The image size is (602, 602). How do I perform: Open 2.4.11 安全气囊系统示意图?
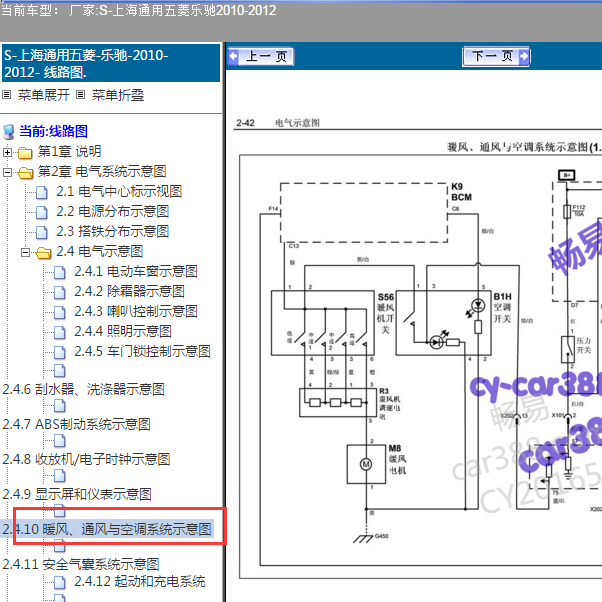point(81,564)
